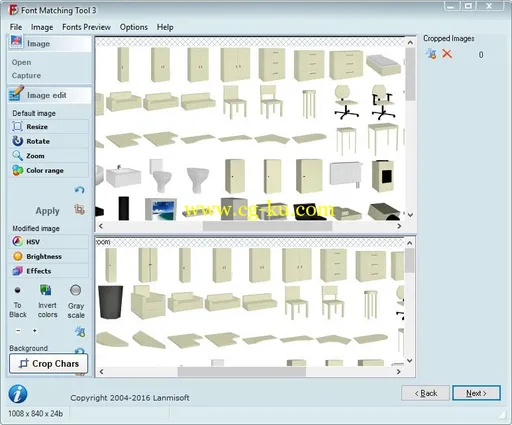Click lower image horizontal scrollbar right arrow
The width and height of the screenshot is (512, 425).
pos(399,372)
